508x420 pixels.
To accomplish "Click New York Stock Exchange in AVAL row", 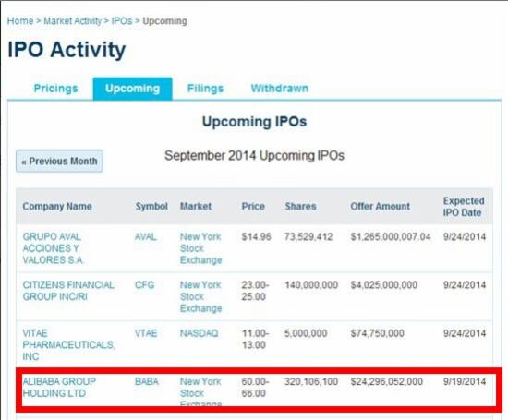I will click(200, 248).
